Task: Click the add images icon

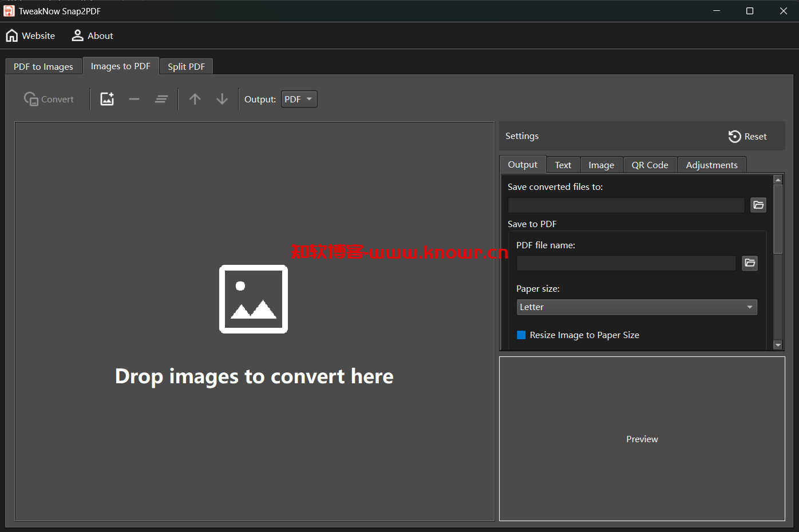Action: coord(107,99)
